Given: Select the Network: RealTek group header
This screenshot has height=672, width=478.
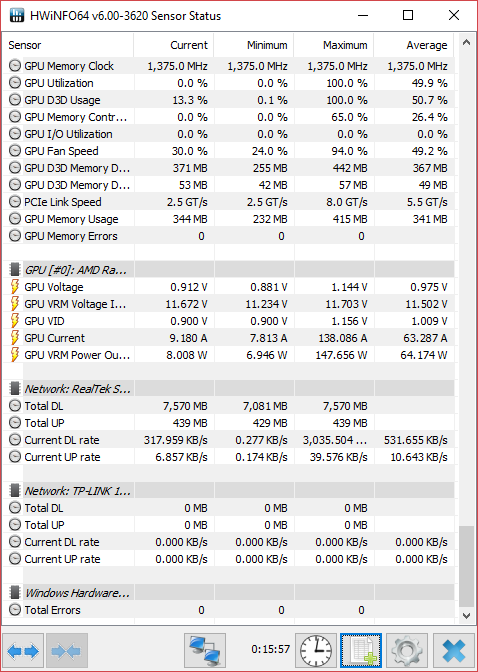Looking at the screenshot, I should [x=229, y=389].
